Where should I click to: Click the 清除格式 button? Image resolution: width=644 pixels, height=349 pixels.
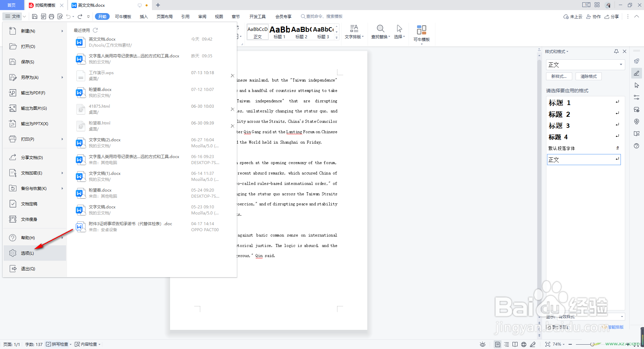click(589, 77)
